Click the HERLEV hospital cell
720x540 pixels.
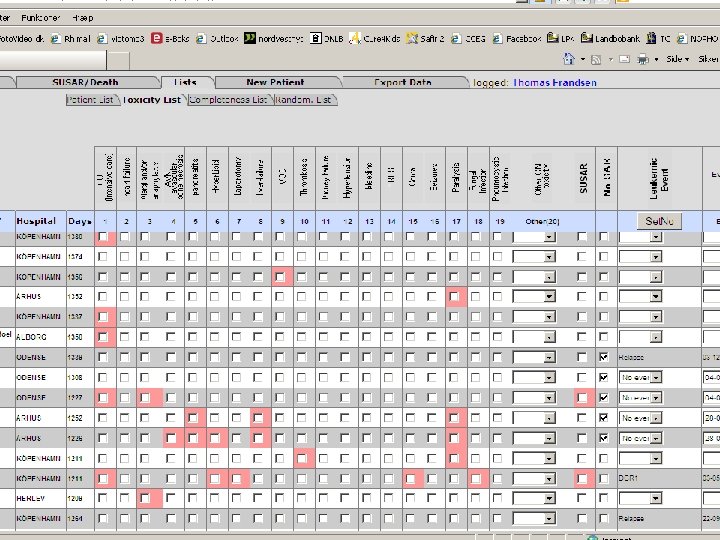[x=40, y=498]
